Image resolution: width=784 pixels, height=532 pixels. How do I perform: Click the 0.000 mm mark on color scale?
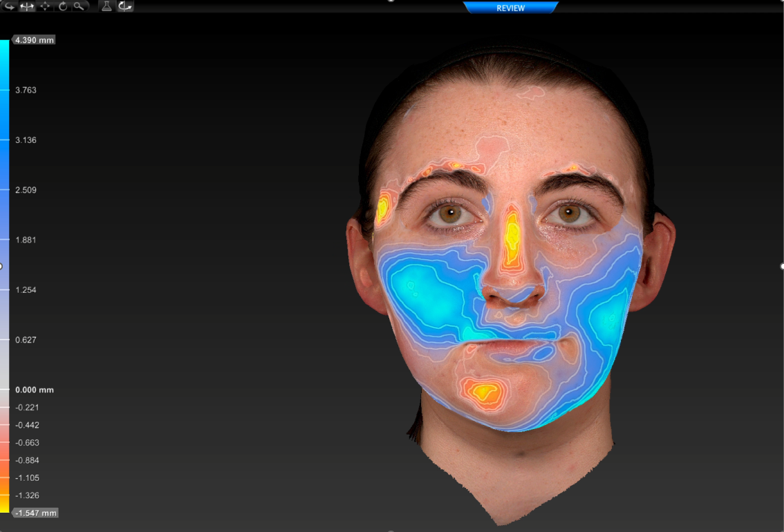[x=34, y=390]
